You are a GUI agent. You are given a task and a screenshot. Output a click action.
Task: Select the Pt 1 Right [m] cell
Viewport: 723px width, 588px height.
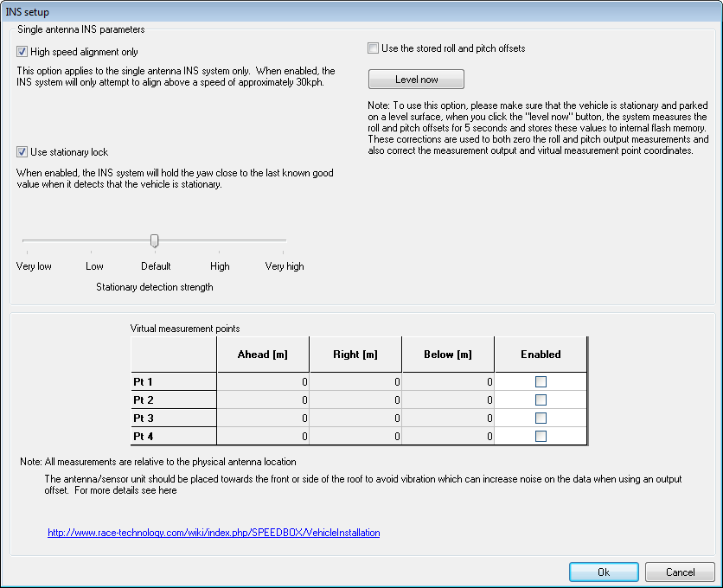click(x=355, y=381)
